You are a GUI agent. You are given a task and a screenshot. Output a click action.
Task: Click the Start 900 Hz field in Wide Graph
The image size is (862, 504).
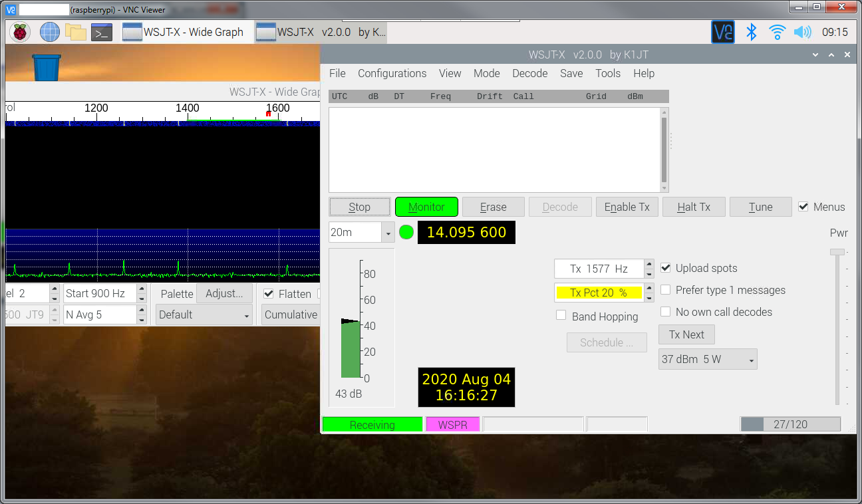(99, 294)
